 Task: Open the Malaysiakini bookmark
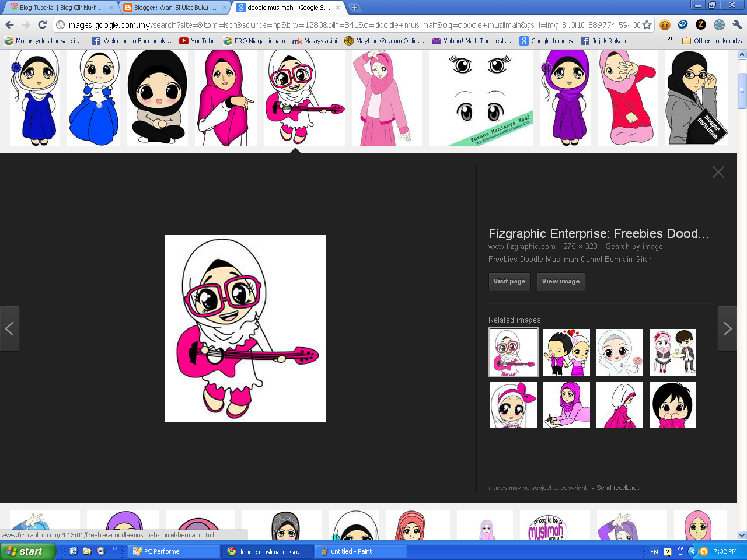click(x=315, y=41)
